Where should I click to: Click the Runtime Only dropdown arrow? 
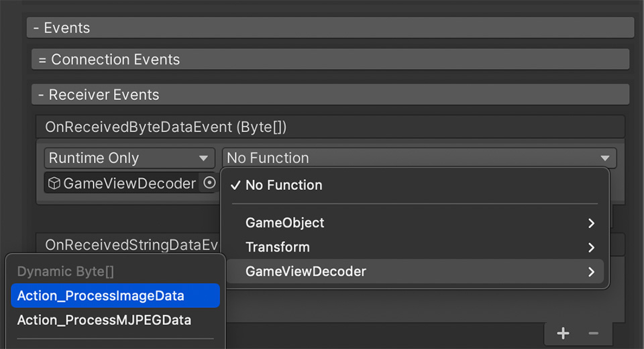click(x=203, y=158)
